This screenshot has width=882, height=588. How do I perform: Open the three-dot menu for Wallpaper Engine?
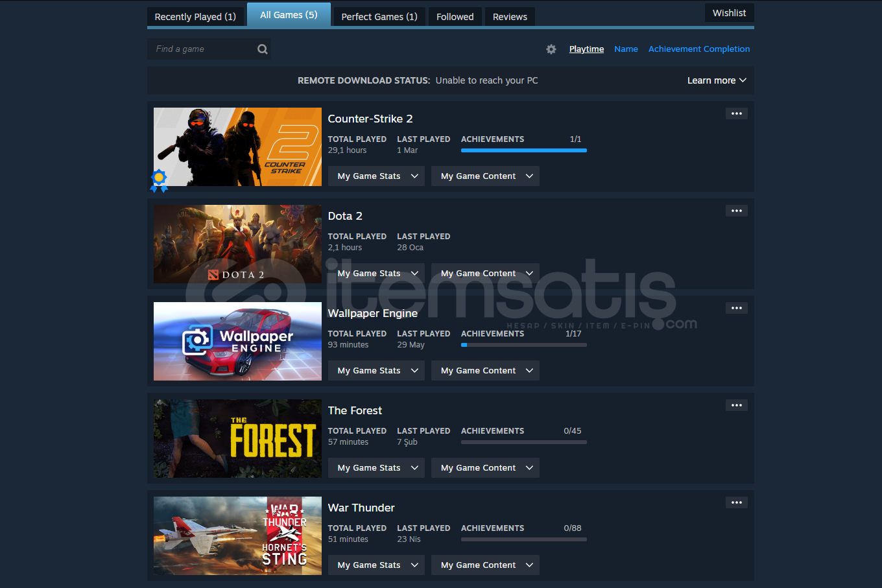[x=737, y=308]
